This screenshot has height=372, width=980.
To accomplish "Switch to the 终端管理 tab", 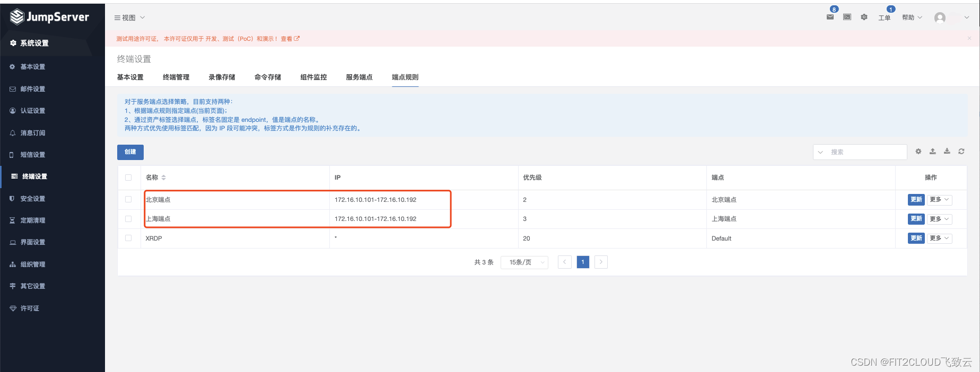I will (x=176, y=77).
